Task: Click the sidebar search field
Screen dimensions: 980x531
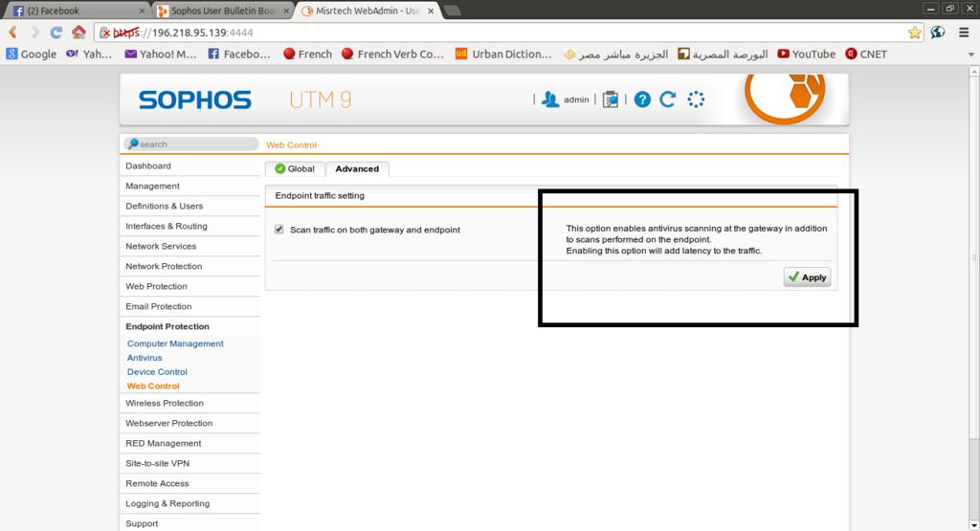Action: coord(190,144)
